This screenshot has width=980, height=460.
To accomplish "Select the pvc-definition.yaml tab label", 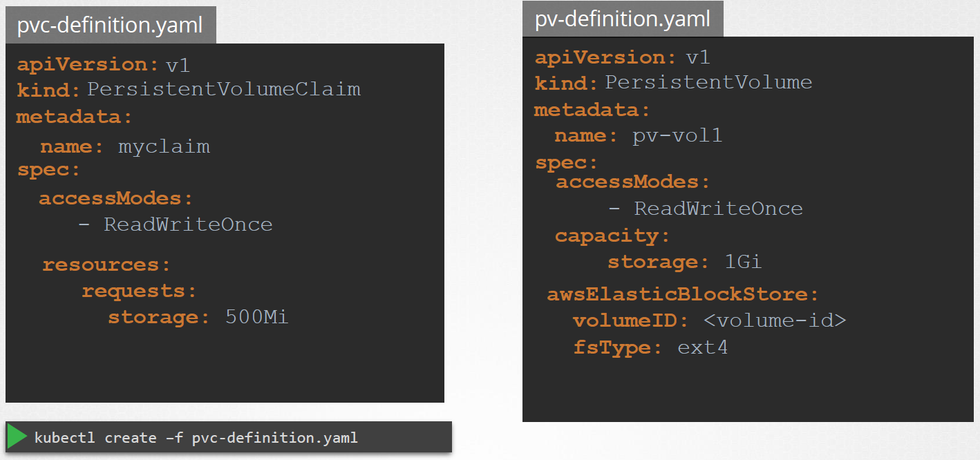I will point(110,26).
